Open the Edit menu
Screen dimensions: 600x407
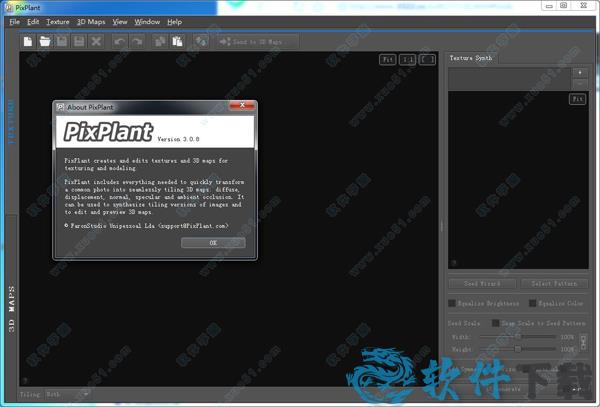pos(33,22)
